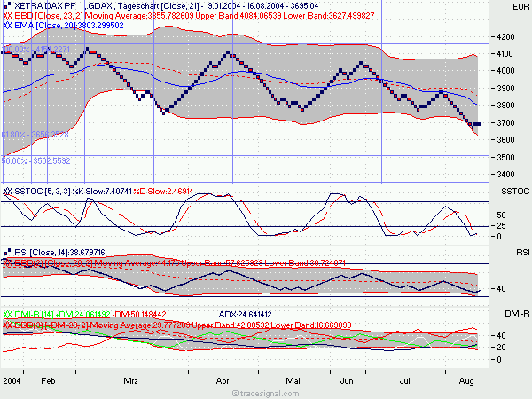The width and height of the screenshot is (532, 399).
Task: Click the 3900 price axis label
Action: (505, 88)
